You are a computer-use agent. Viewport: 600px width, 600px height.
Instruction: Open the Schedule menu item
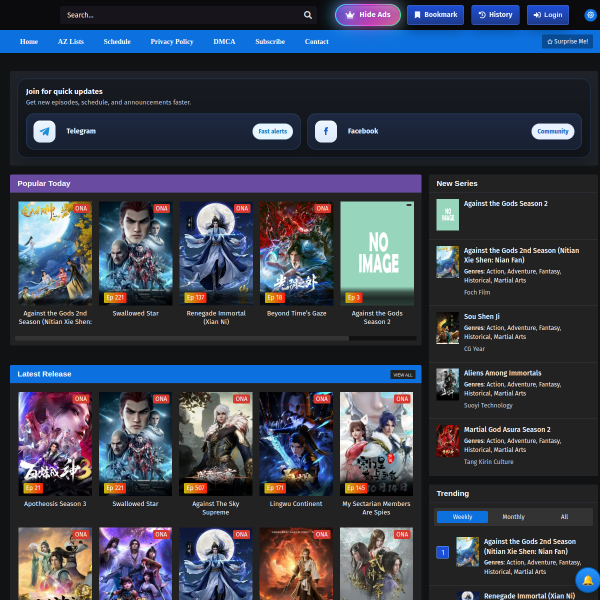117,41
